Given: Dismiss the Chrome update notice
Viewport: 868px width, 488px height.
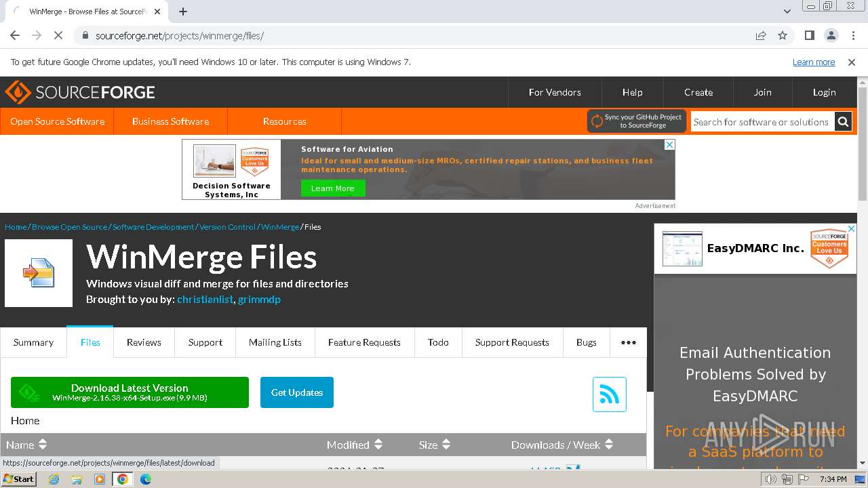Looking at the screenshot, I should (852, 62).
